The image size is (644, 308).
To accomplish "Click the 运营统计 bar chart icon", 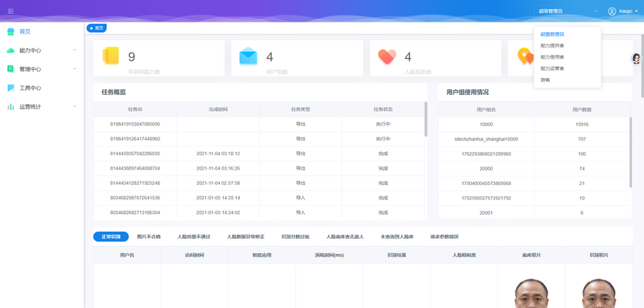I will coord(10,107).
